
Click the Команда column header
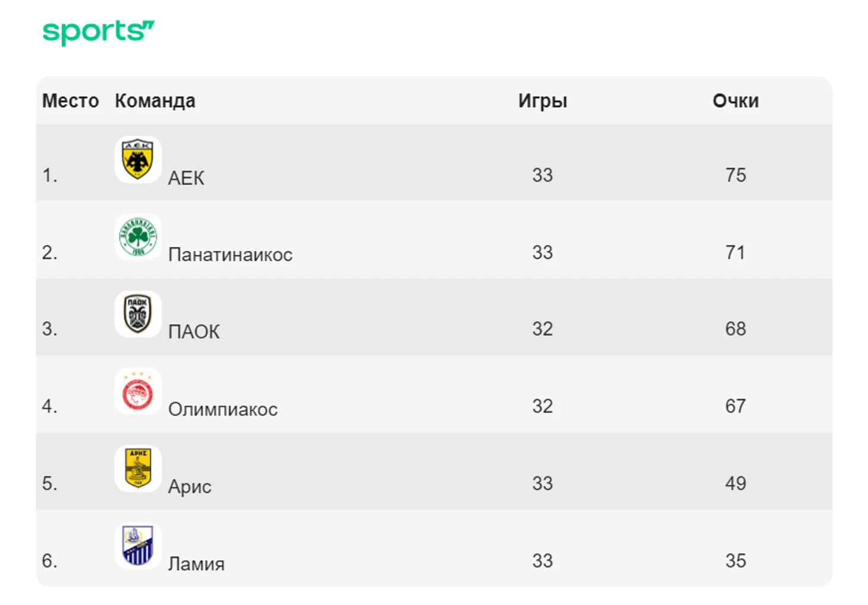click(x=155, y=101)
